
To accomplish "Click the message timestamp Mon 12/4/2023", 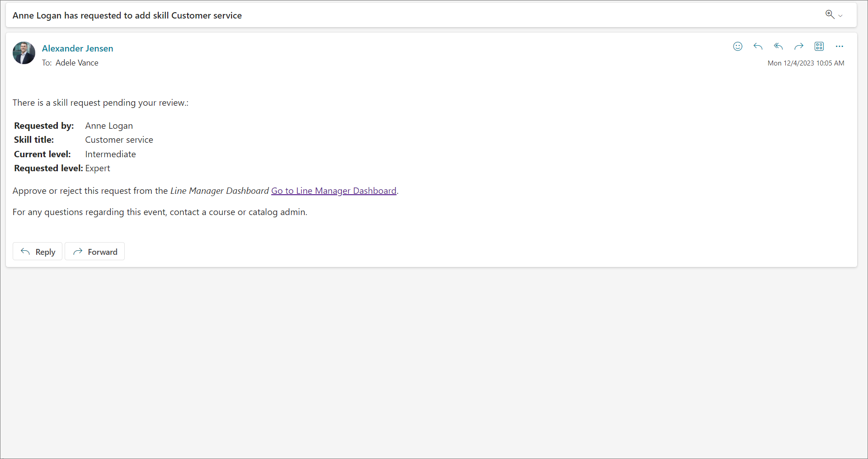I will (x=805, y=63).
